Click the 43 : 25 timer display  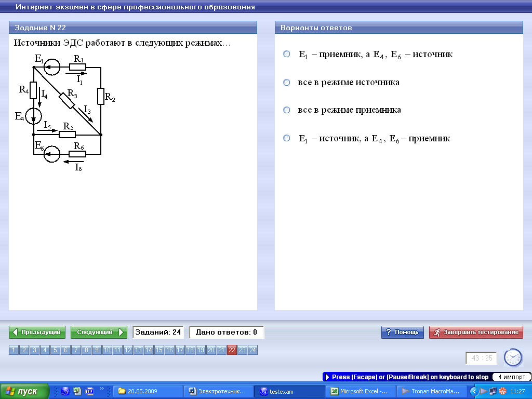pyautogui.click(x=482, y=358)
